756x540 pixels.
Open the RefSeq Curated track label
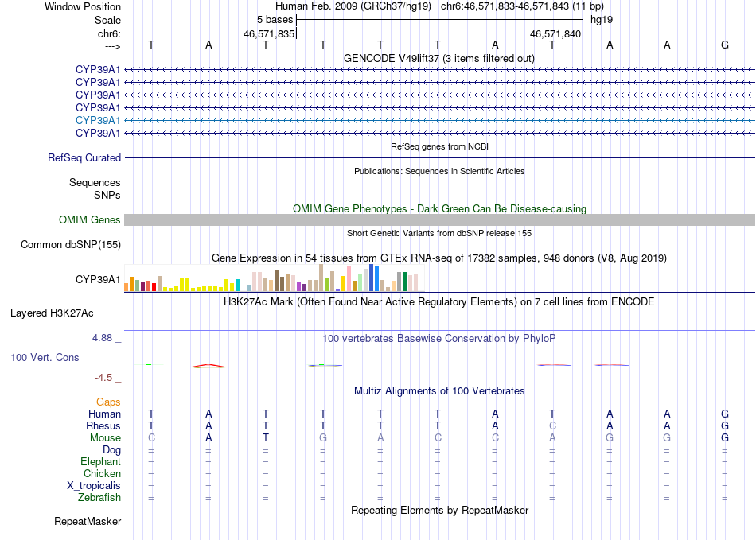pyautogui.click(x=84, y=157)
